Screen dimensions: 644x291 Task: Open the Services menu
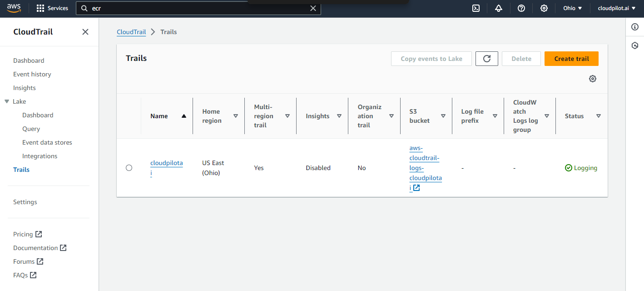coord(52,8)
